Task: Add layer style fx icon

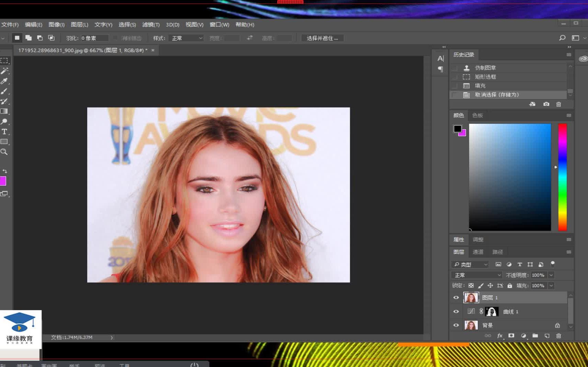Action: point(500,336)
